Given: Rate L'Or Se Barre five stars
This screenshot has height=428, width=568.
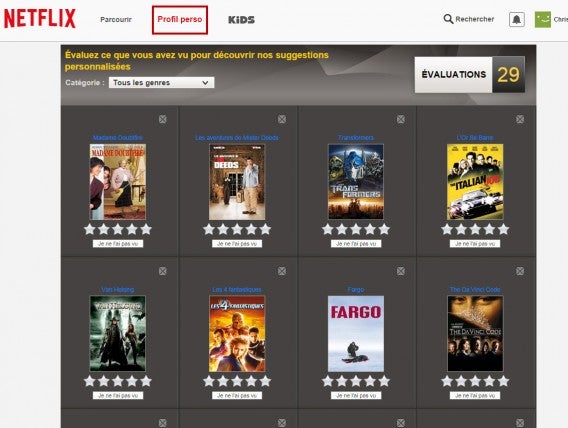Looking at the screenshot, I should pyautogui.click(x=503, y=229).
